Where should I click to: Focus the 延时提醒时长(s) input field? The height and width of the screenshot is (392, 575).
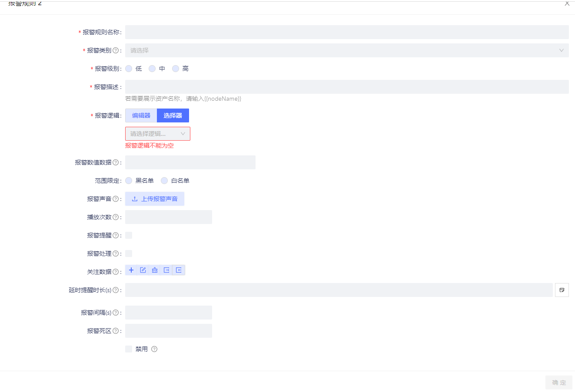(339, 290)
